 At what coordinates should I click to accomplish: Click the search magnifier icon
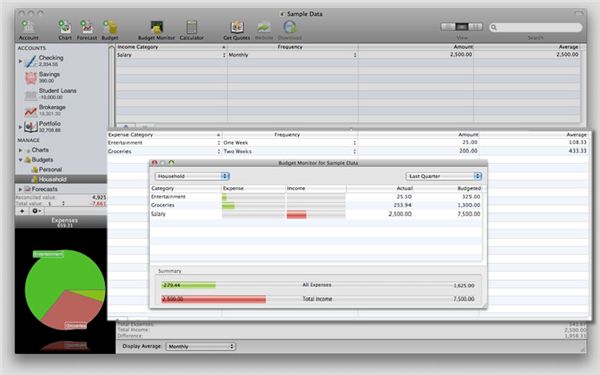click(494, 27)
